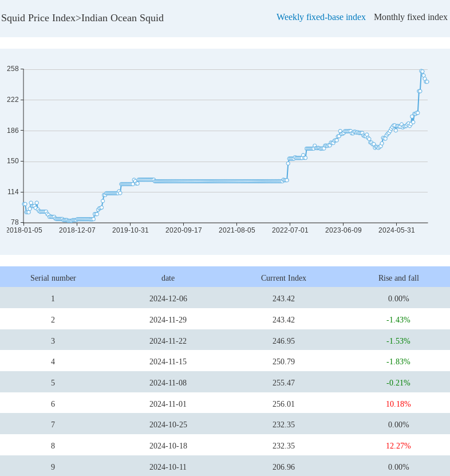Click the Serial number column header

coord(53,278)
